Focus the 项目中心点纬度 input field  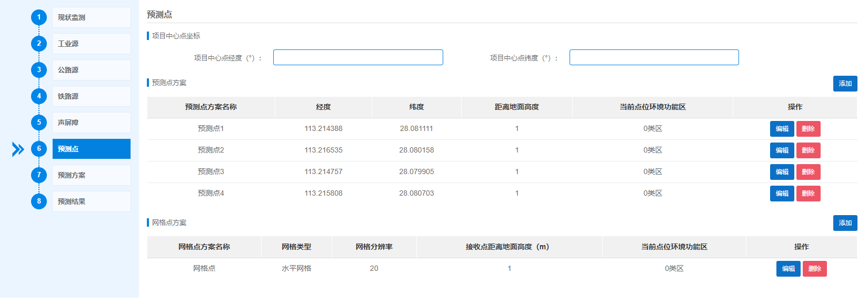[x=654, y=57]
